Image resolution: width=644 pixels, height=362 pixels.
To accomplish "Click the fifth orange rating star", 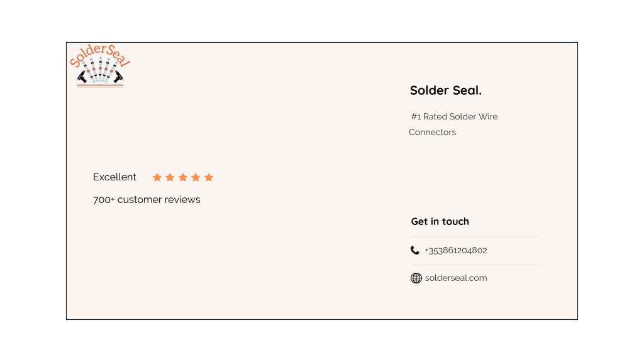I will pyautogui.click(x=209, y=177).
